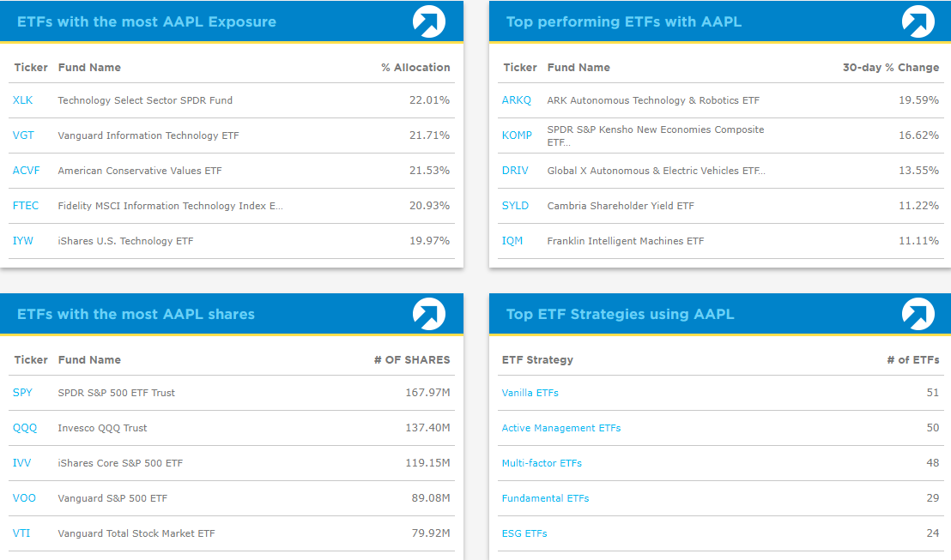Open the FTEC ticker link
The image size is (951, 560).
[26, 206]
